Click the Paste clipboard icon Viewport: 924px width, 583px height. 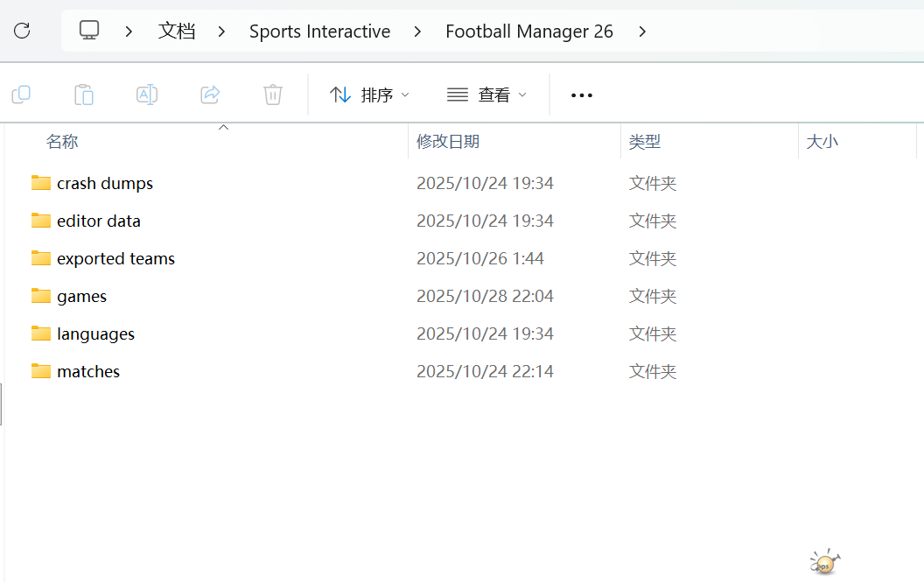point(84,95)
